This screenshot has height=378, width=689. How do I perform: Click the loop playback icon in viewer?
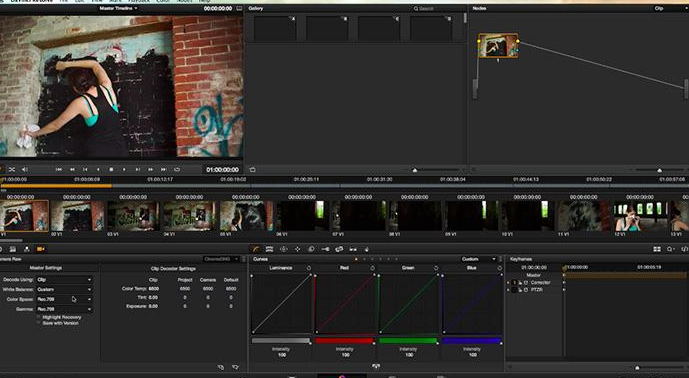click(x=177, y=169)
